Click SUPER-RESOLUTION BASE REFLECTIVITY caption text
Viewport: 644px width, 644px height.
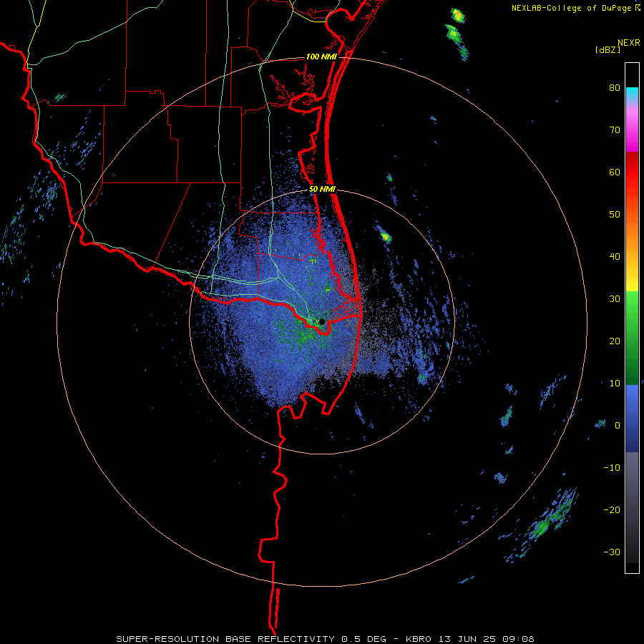(x=225, y=639)
